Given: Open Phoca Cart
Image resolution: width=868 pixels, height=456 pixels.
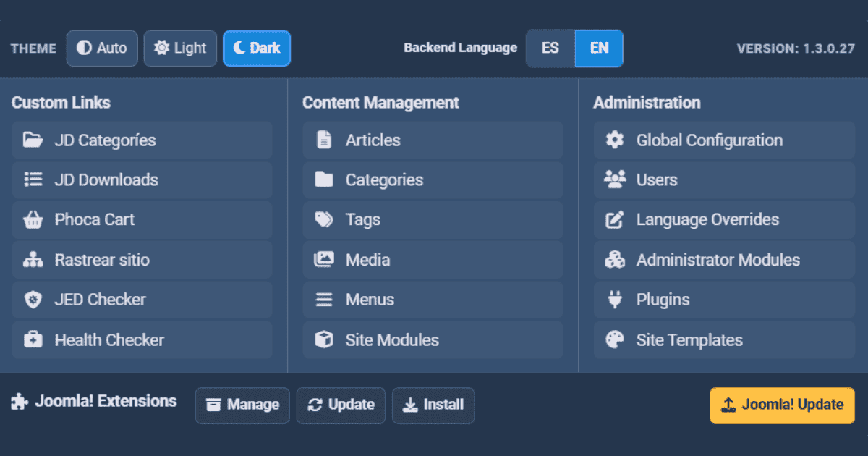Looking at the screenshot, I should pos(142,220).
